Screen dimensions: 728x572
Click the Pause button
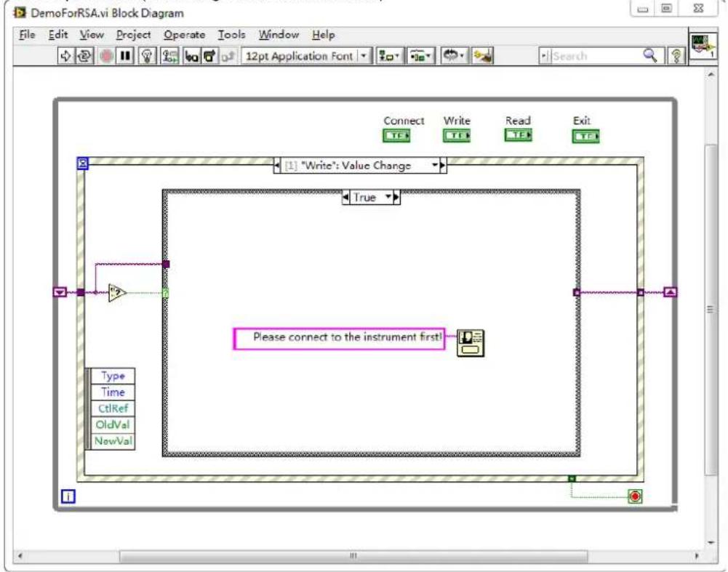tap(125, 56)
